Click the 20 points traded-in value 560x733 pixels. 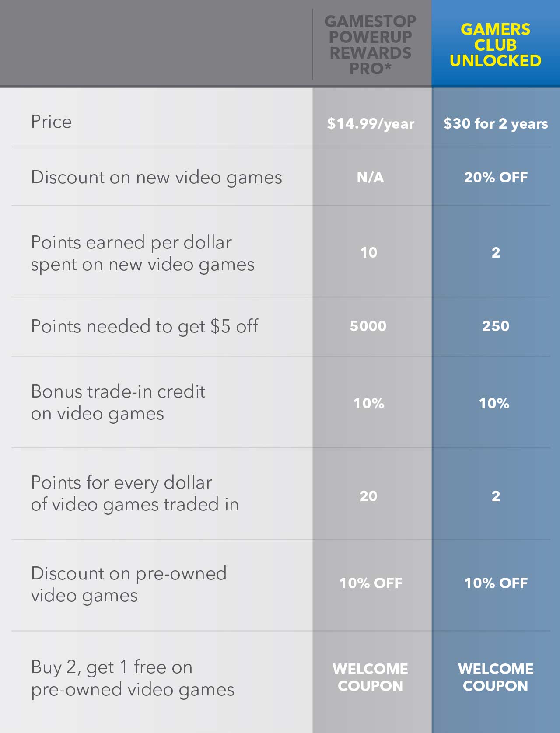(368, 496)
